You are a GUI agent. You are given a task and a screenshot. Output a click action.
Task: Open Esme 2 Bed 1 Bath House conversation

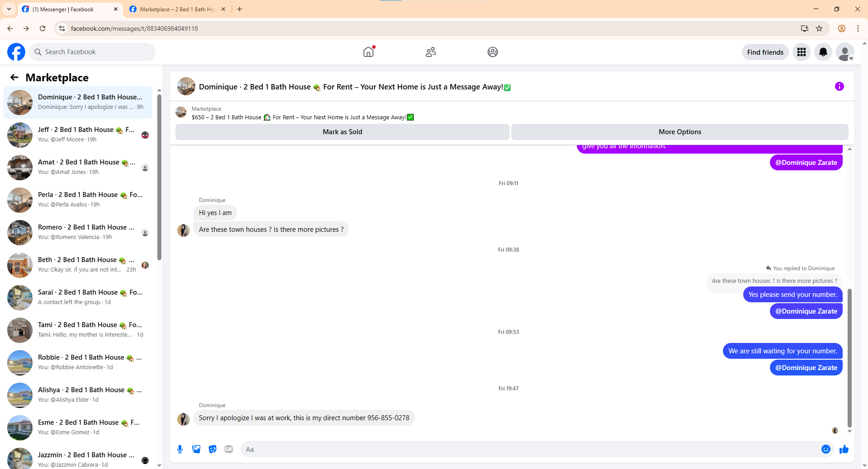tap(78, 428)
